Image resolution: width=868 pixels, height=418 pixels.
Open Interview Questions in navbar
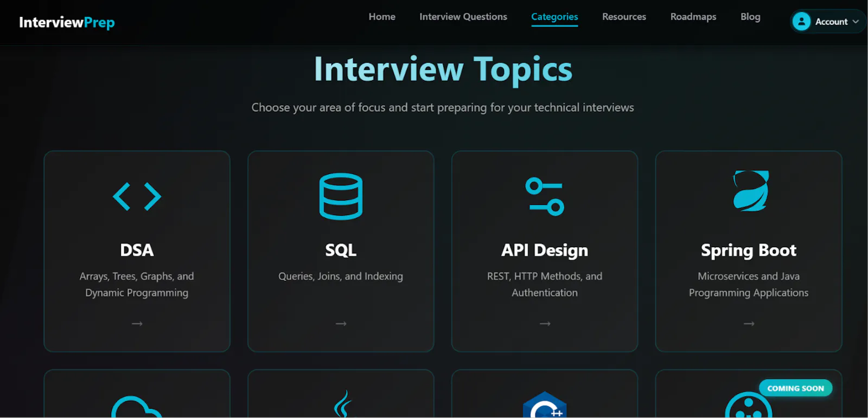[463, 17]
